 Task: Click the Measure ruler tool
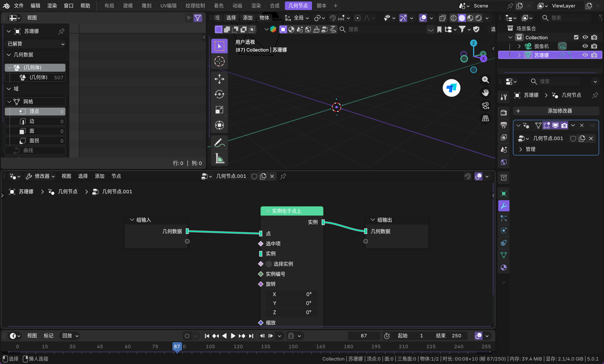[x=219, y=158]
